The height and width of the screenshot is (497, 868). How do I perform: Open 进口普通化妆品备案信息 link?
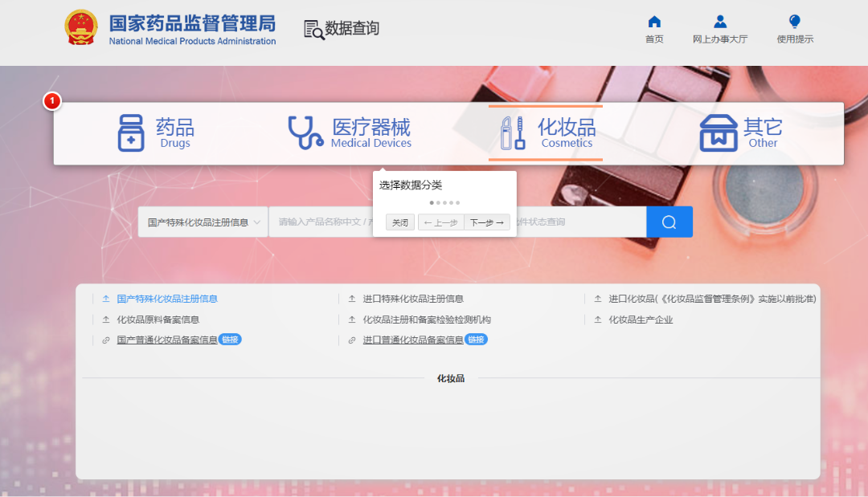pyautogui.click(x=413, y=340)
